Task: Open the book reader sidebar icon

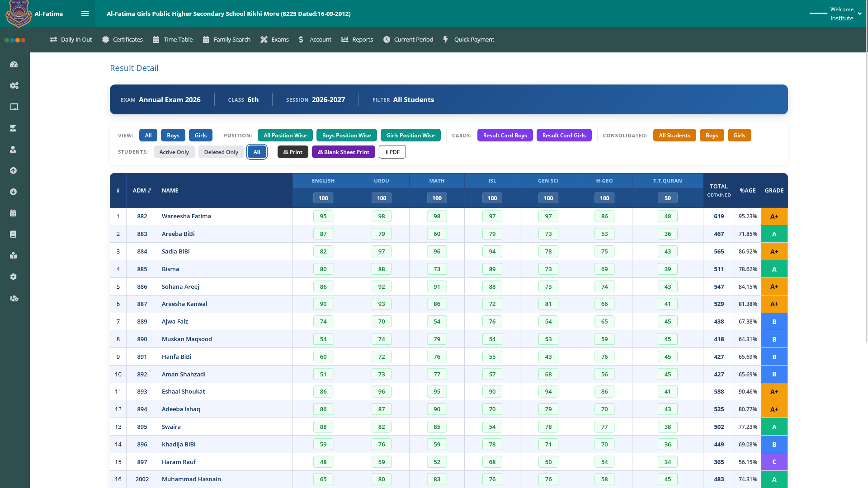Action: click(x=14, y=256)
